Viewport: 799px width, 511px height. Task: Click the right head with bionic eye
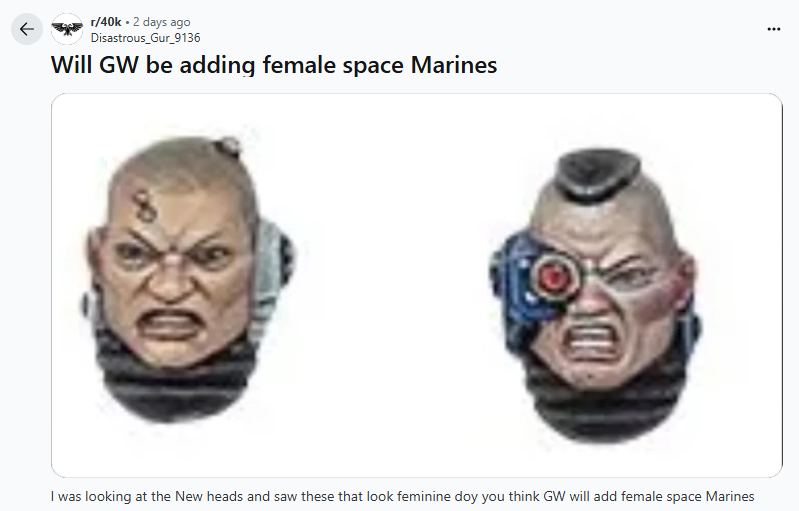point(595,295)
